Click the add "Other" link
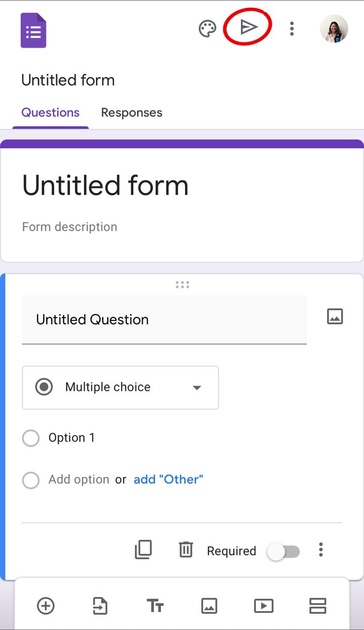The height and width of the screenshot is (630, 364). pos(168,479)
